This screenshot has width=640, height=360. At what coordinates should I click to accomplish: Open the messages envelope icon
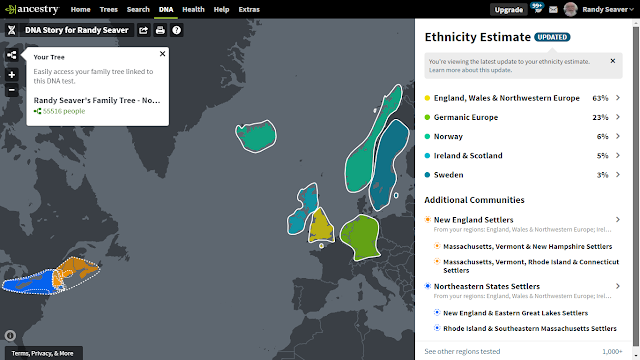point(553,9)
